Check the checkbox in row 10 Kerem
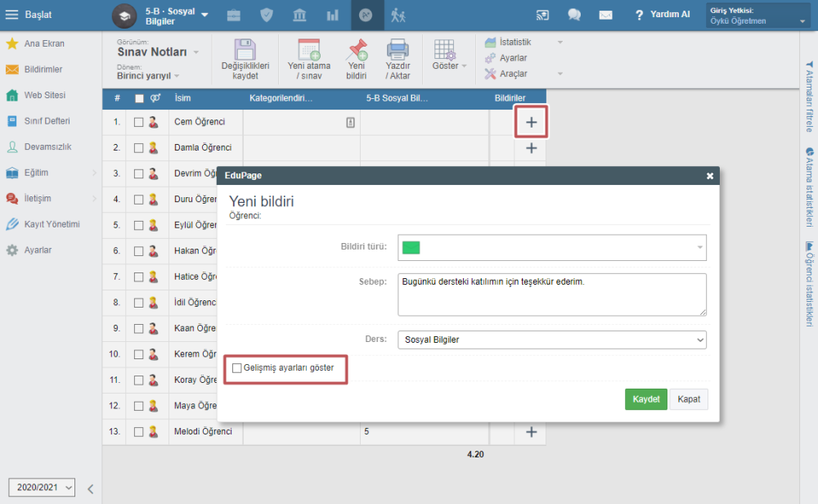 (x=138, y=355)
